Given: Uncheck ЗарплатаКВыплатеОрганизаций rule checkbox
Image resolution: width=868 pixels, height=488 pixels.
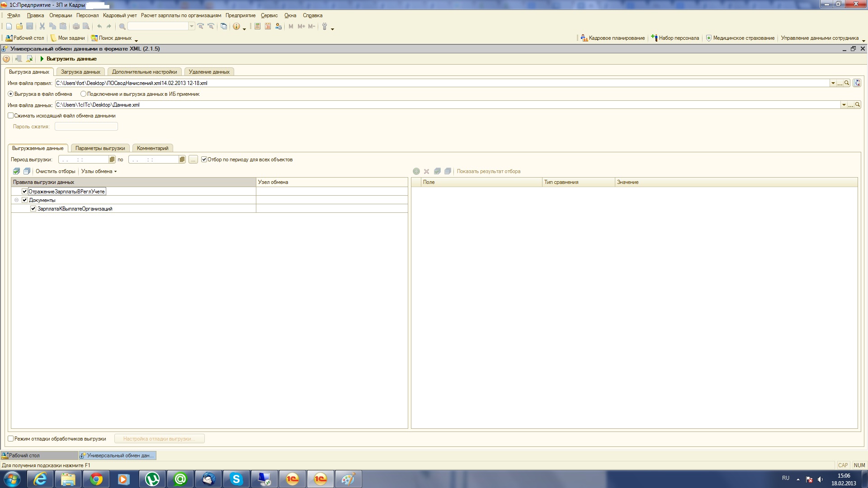Looking at the screenshot, I should point(33,209).
